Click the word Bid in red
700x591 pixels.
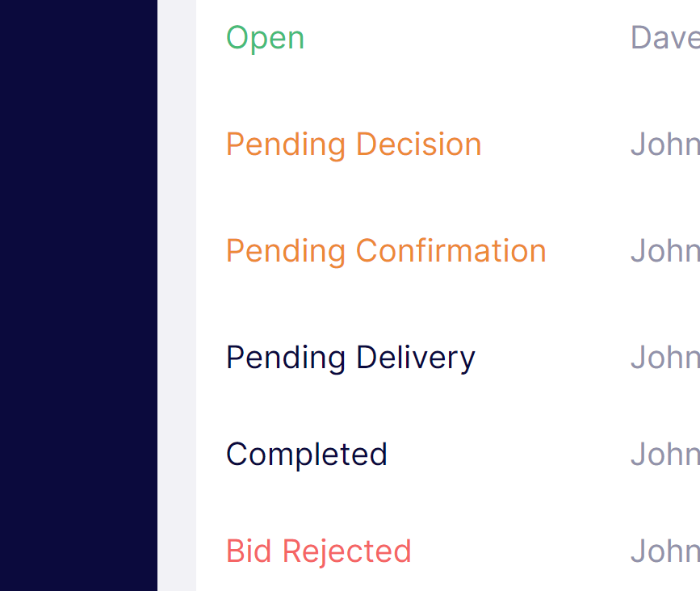pos(249,551)
